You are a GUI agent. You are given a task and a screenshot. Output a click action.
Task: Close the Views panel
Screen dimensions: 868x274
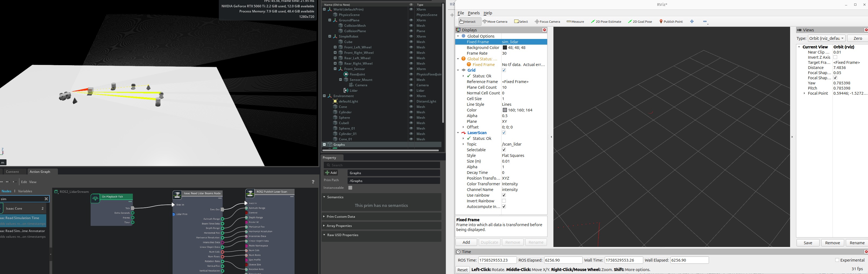pyautogui.click(x=866, y=30)
